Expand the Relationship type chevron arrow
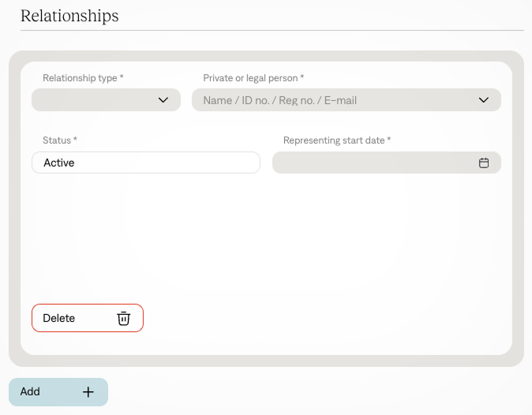The image size is (532, 415). click(163, 100)
